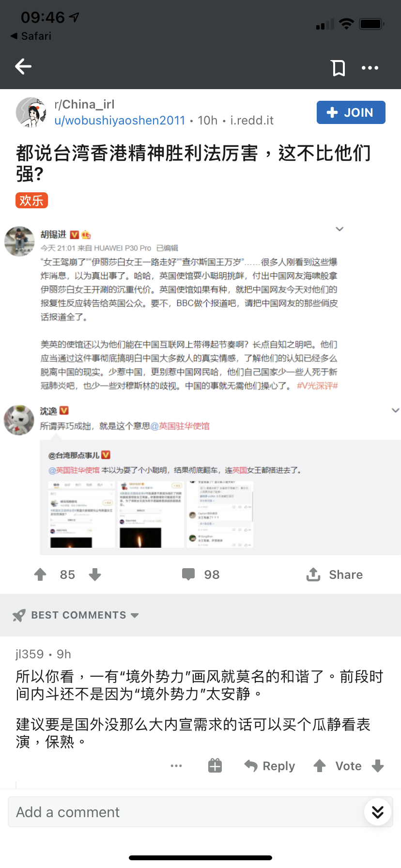Join r/China_irl with the JOIN button
Viewport: 401px width, 868px height.
coord(351,112)
